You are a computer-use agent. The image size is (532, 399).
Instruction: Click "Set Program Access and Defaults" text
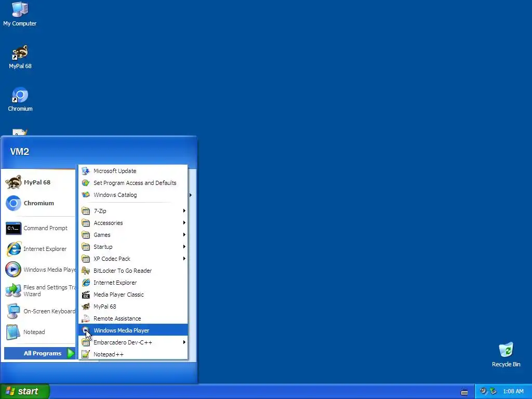pyautogui.click(x=135, y=183)
